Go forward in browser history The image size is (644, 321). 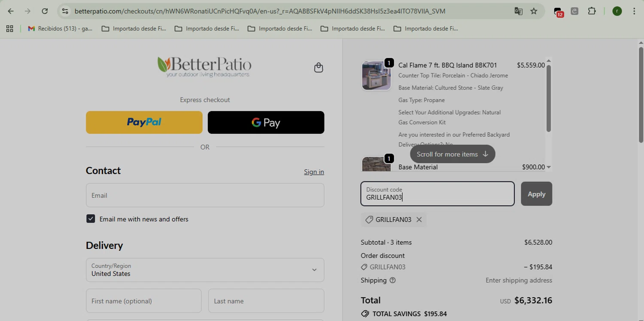(27, 11)
